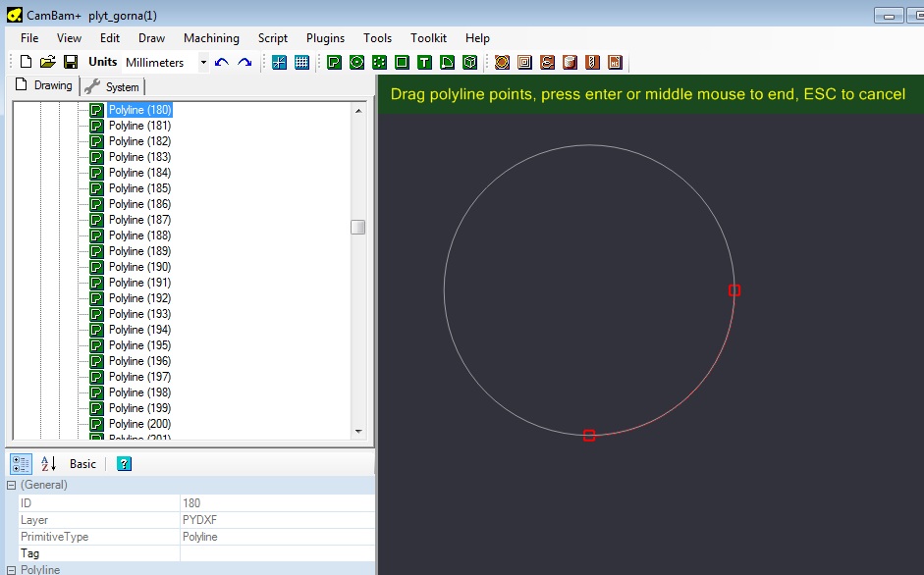This screenshot has height=575, width=924.
Task: Click the icon beside Polyline (200)
Action: [x=96, y=424]
